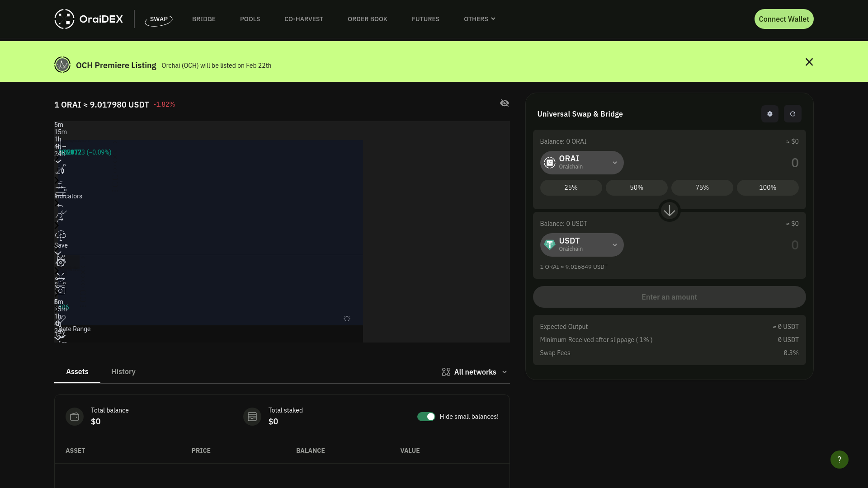The width and height of the screenshot is (868, 488).
Task: Go to the SWAP tab
Action: tap(159, 19)
